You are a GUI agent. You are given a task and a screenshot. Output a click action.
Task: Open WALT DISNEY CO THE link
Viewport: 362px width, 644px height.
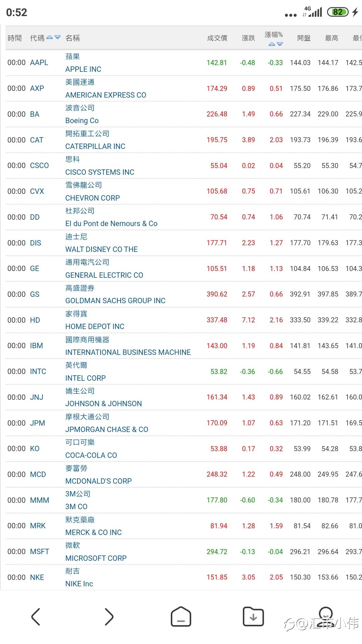coord(102,250)
